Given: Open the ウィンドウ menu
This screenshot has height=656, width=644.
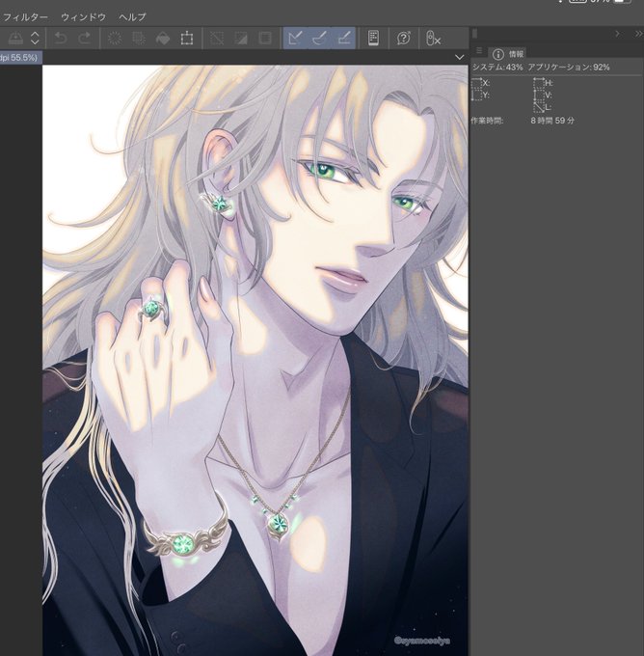Looking at the screenshot, I should pyautogui.click(x=83, y=17).
